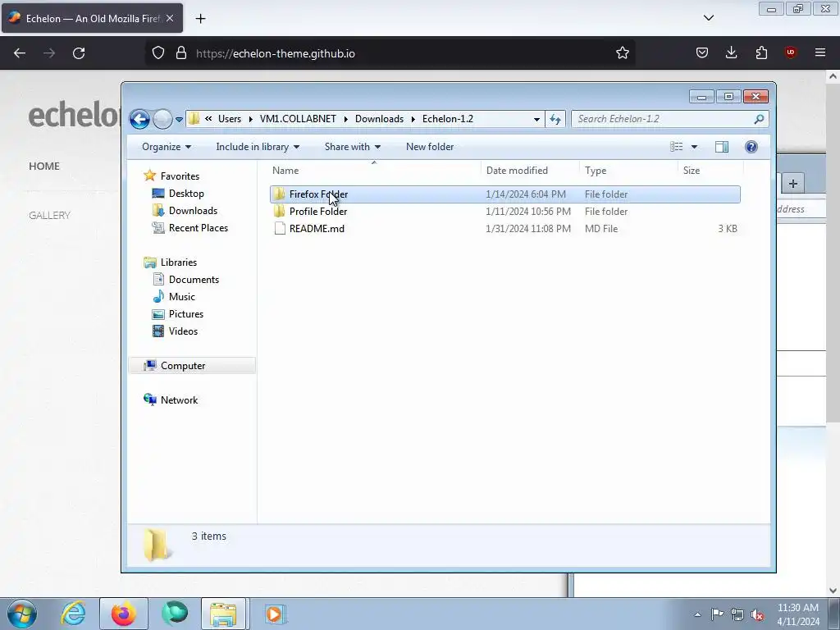
Task: Open Downloads in Favorites
Action: pyautogui.click(x=193, y=211)
